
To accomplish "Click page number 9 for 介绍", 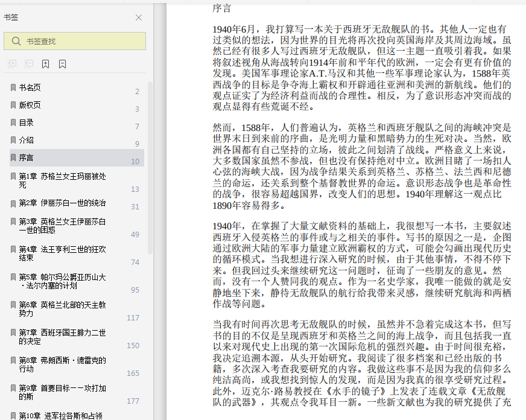I will 137,144.
